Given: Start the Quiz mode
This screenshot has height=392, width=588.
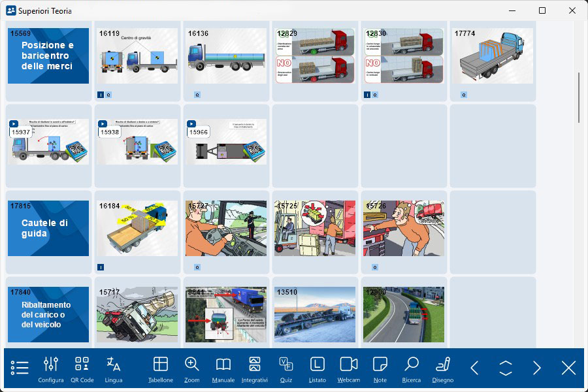Looking at the screenshot, I should tap(286, 369).
